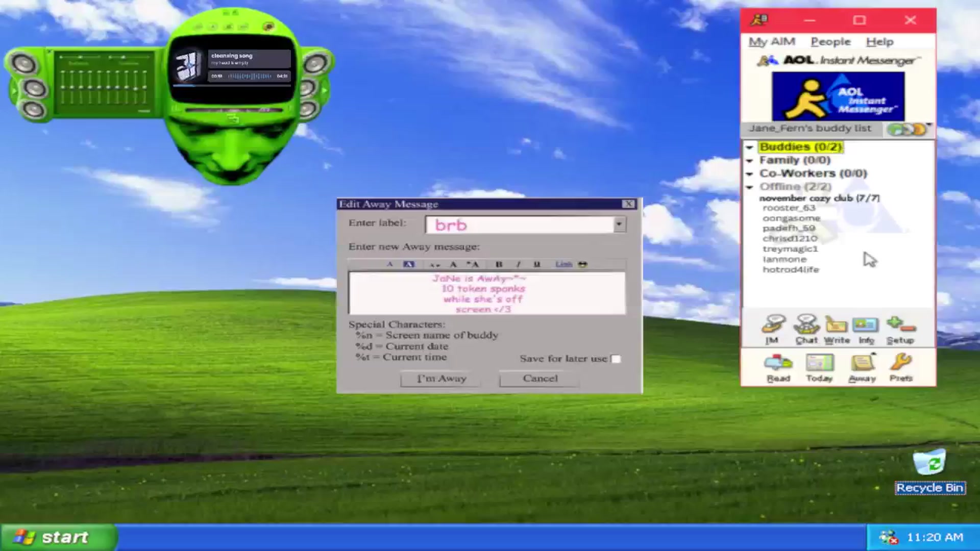Click the Read mail icon in AIM
This screenshot has height=551, width=980.
778,368
